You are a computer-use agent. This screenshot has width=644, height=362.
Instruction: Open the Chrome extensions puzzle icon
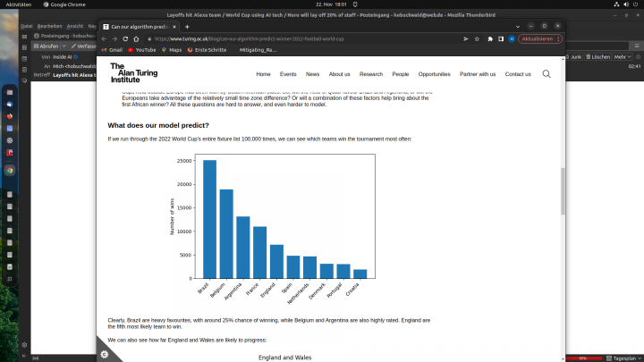click(x=489, y=38)
